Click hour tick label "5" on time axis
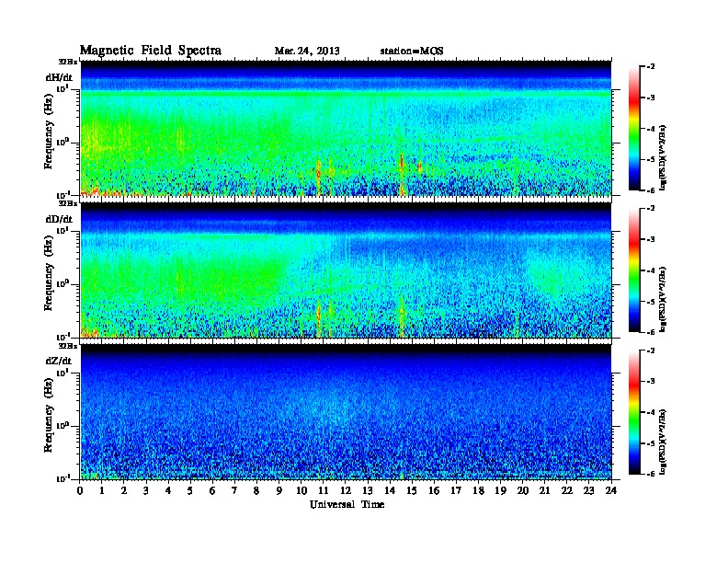 (x=191, y=490)
